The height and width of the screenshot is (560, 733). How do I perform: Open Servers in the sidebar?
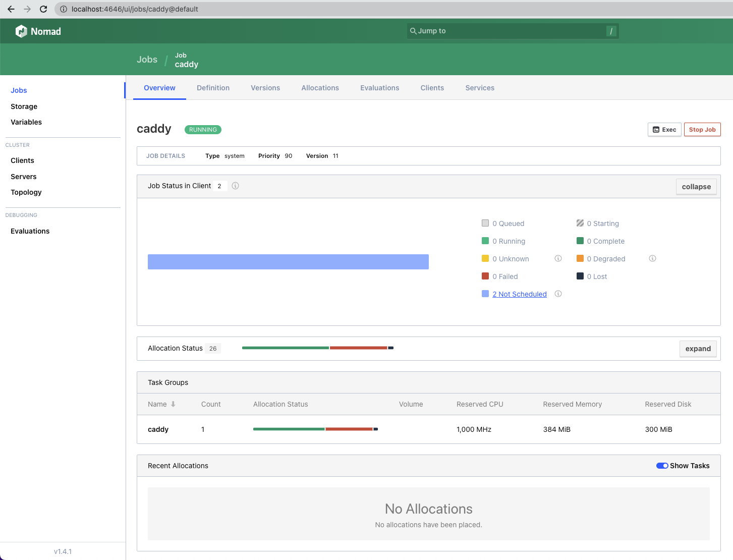pyautogui.click(x=24, y=177)
